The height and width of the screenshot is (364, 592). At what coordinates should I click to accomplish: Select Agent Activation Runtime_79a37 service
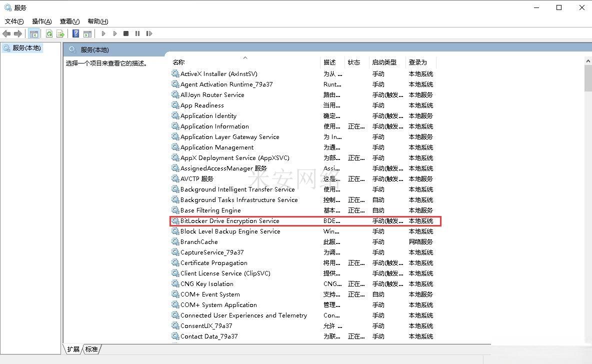pyautogui.click(x=226, y=84)
